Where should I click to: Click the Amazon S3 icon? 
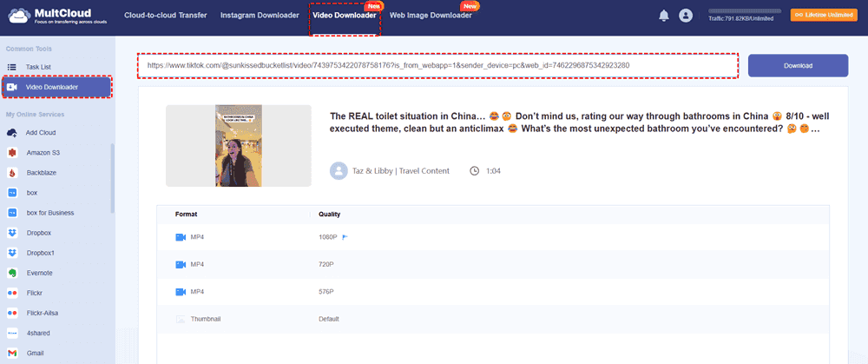(11, 153)
